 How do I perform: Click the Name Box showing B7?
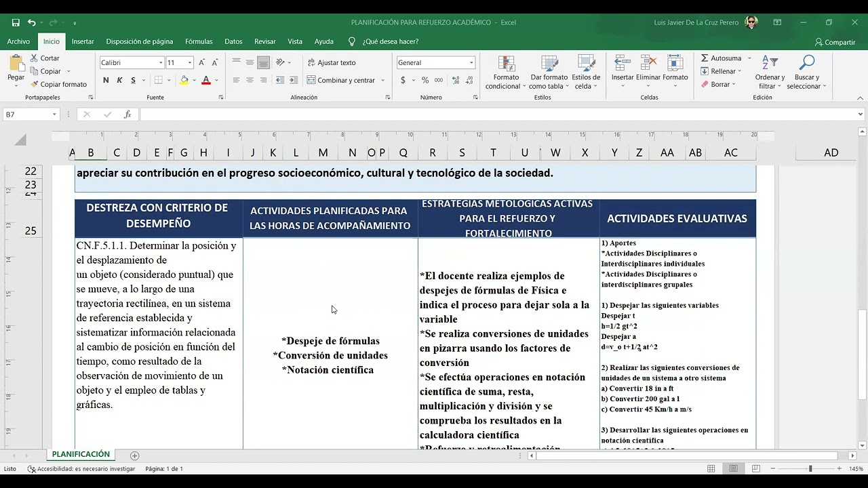[31, 115]
